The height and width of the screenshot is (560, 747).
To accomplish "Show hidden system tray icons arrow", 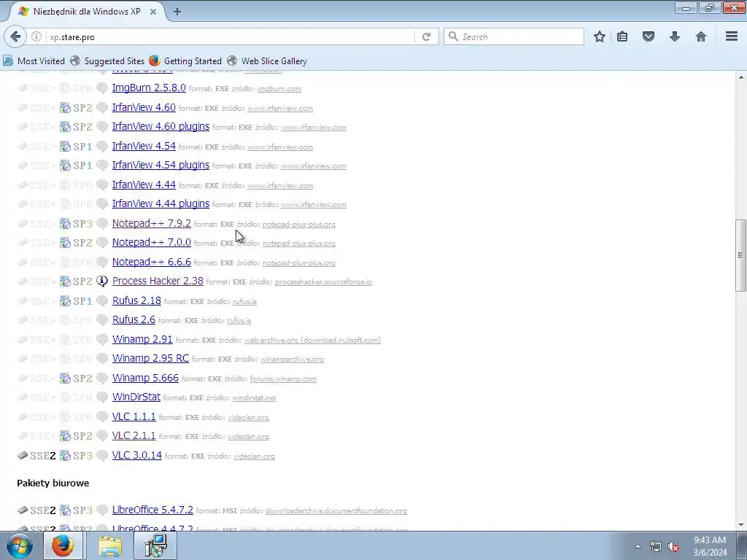I will (638, 546).
